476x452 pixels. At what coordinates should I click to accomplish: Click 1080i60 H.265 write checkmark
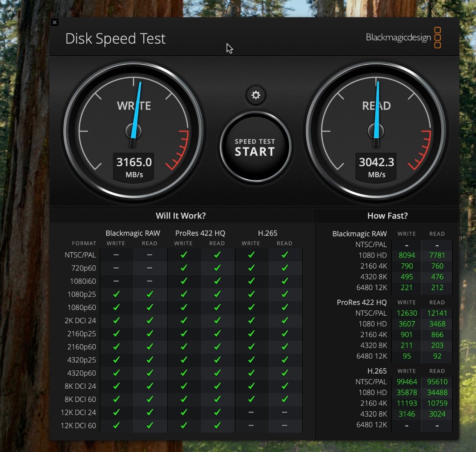[x=251, y=281]
